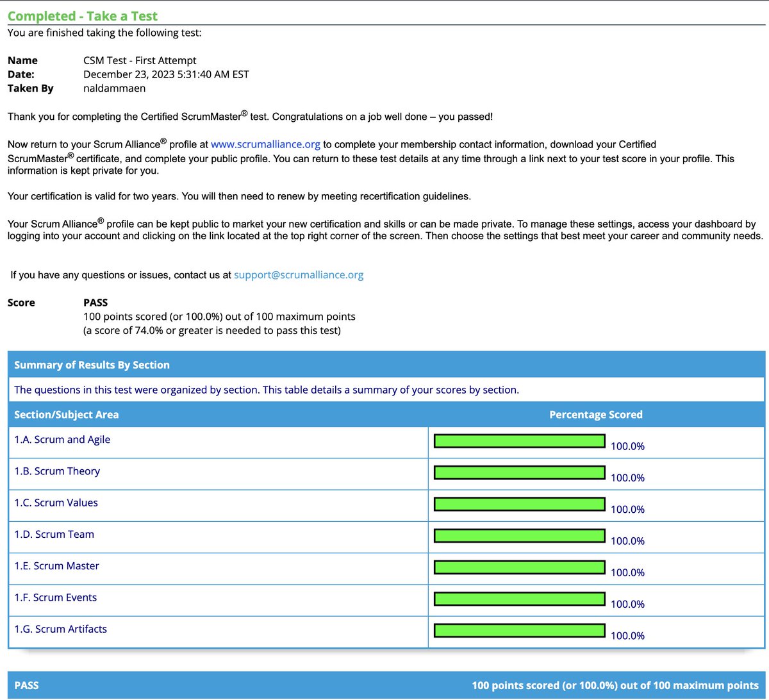Click the date December 23, 2023 5:31:40 AM EST
The width and height of the screenshot is (769, 700).
[x=166, y=74]
